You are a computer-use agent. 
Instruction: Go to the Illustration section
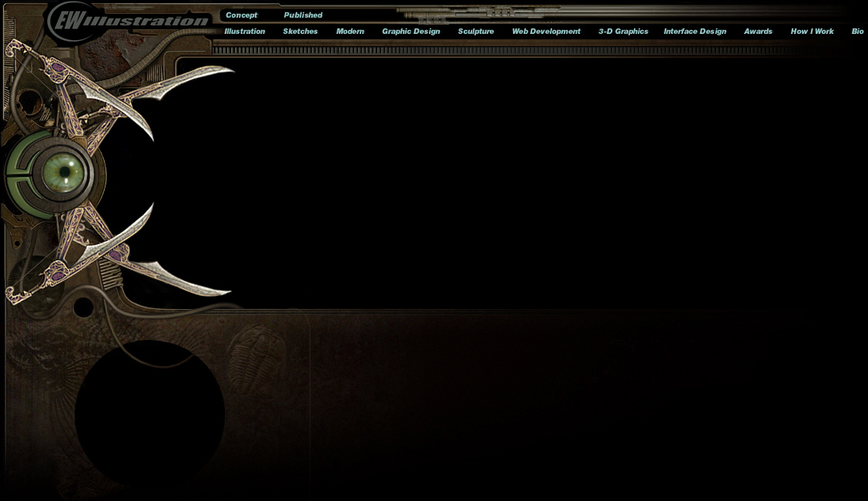point(245,32)
